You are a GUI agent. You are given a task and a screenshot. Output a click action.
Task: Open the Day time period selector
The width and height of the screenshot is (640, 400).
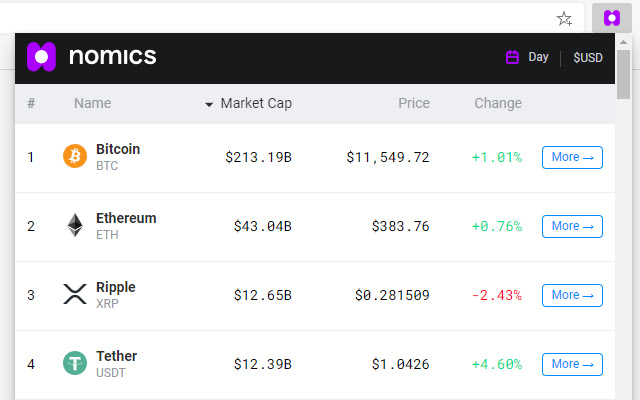[x=538, y=57]
